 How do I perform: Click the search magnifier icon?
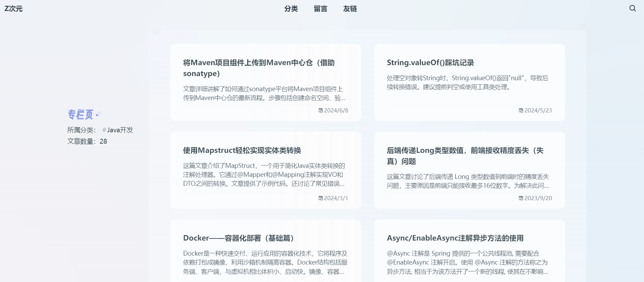(632, 8)
